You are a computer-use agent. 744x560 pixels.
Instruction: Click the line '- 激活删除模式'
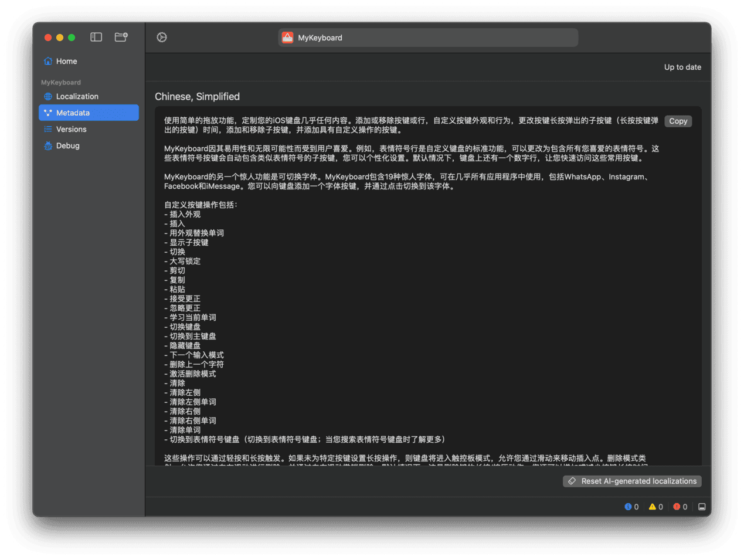coord(190,374)
